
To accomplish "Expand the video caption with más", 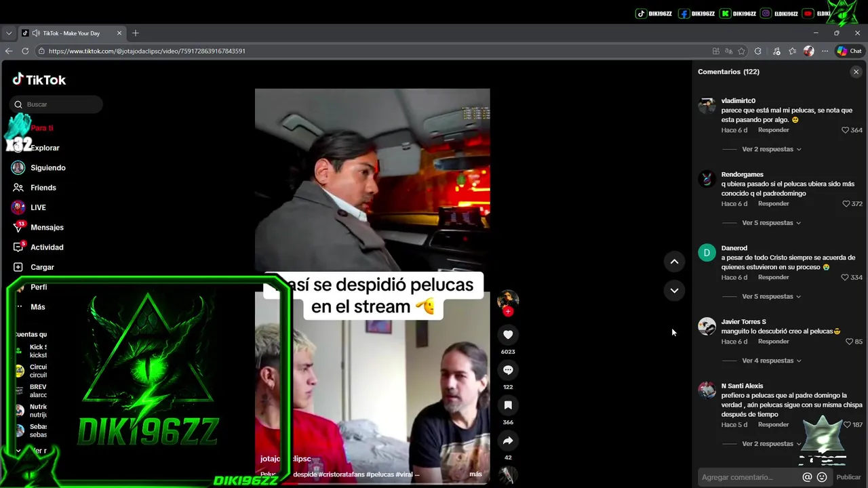I will (475, 474).
